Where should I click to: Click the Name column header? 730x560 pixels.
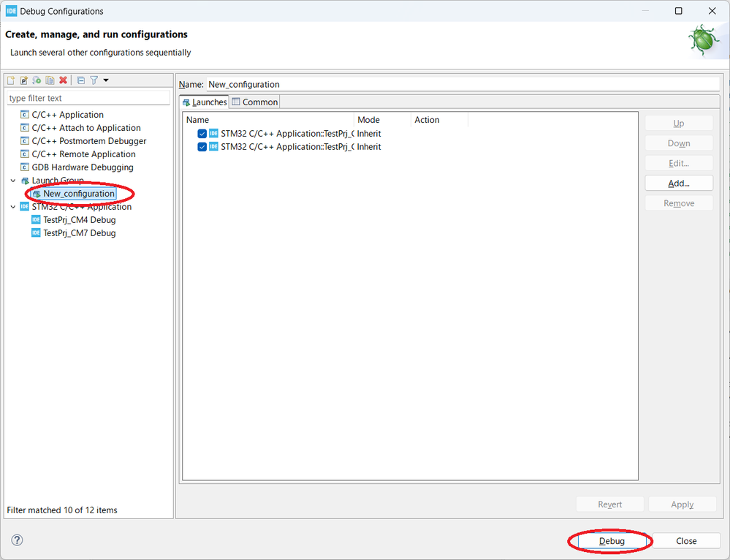point(268,120)
